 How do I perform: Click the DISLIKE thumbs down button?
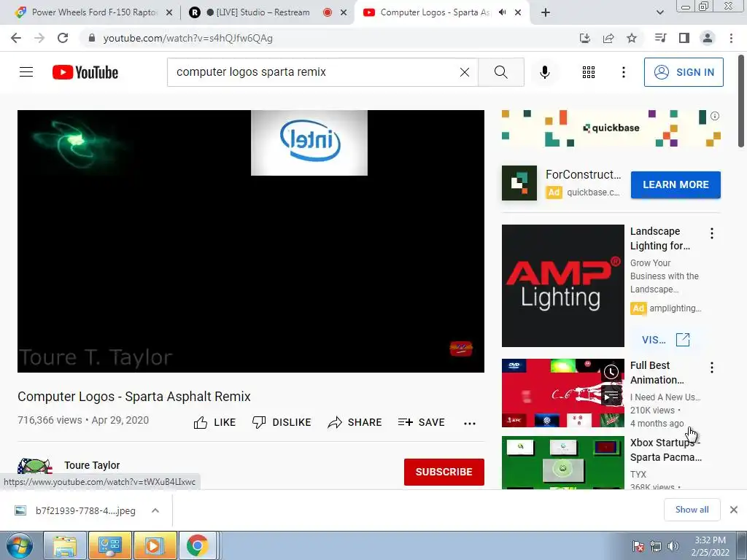tap(282, 422)
